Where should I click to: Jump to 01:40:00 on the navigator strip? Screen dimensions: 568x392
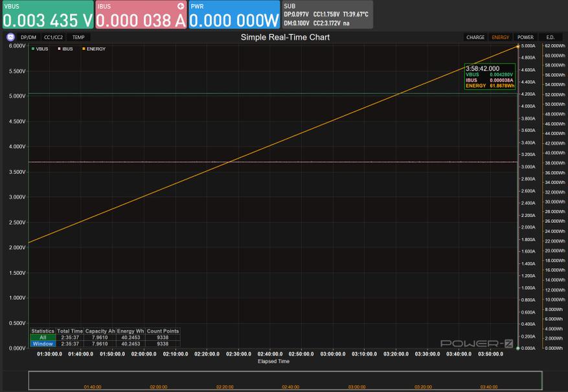click(x=93, y=387)
